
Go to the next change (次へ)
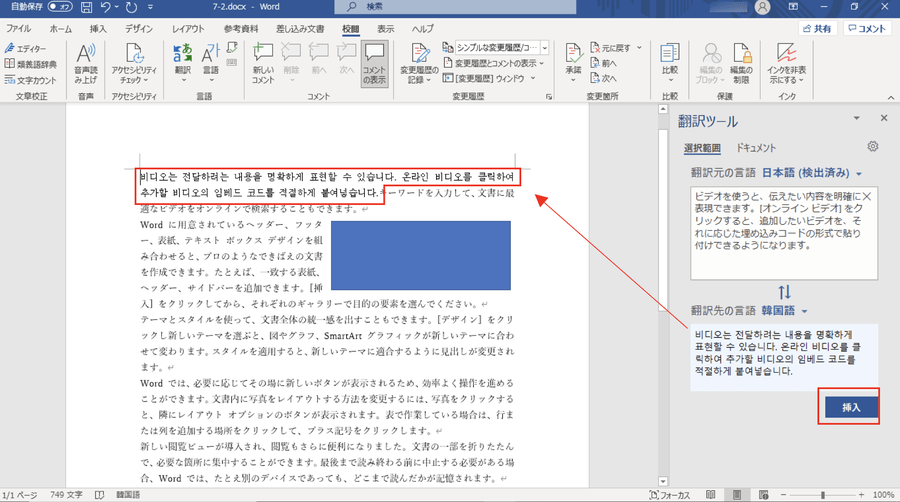click(x=603, y=79)
